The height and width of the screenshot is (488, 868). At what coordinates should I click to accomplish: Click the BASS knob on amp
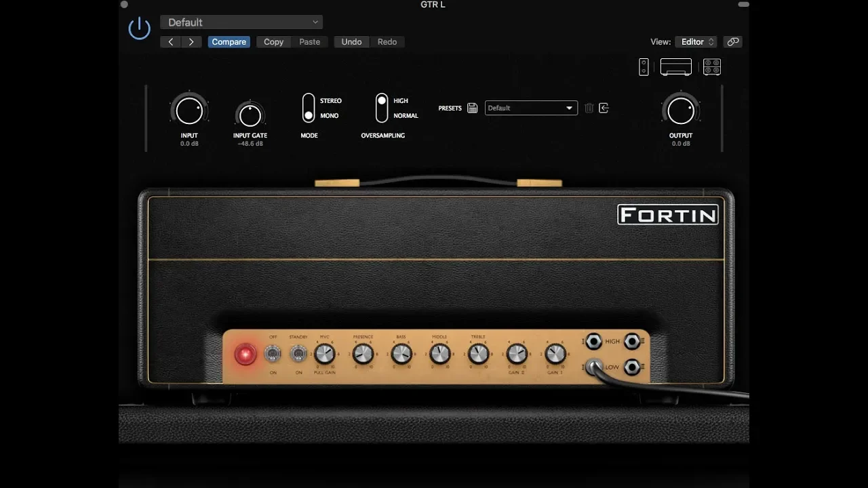click(401, 354)
